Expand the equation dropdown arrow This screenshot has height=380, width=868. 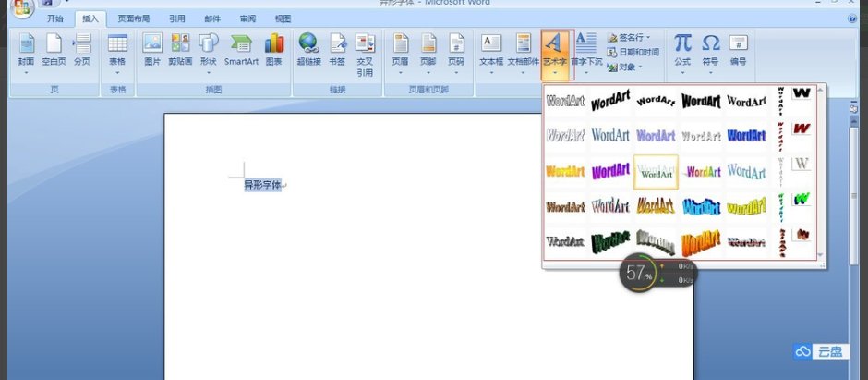tap(682, 72)
